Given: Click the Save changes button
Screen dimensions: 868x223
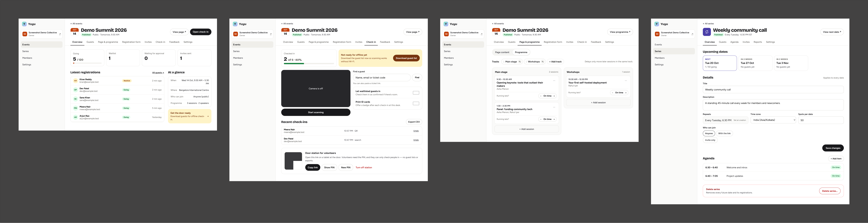Looking at the screenshot, I should (x=833, y=148).
